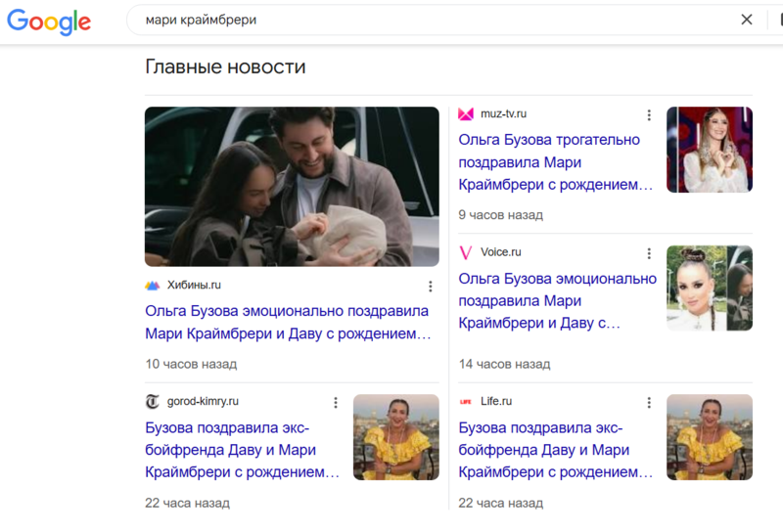Clear the search query with the X icon
The width and height of the screenshot is (783, 532).
[747, 20]
